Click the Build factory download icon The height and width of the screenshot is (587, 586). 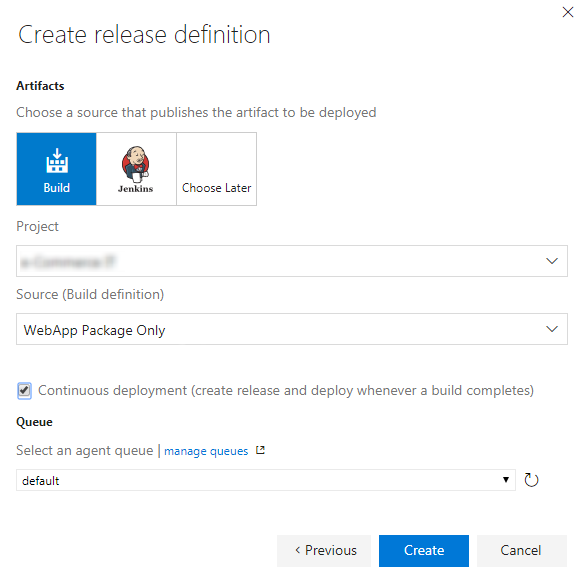click(57, 161)
